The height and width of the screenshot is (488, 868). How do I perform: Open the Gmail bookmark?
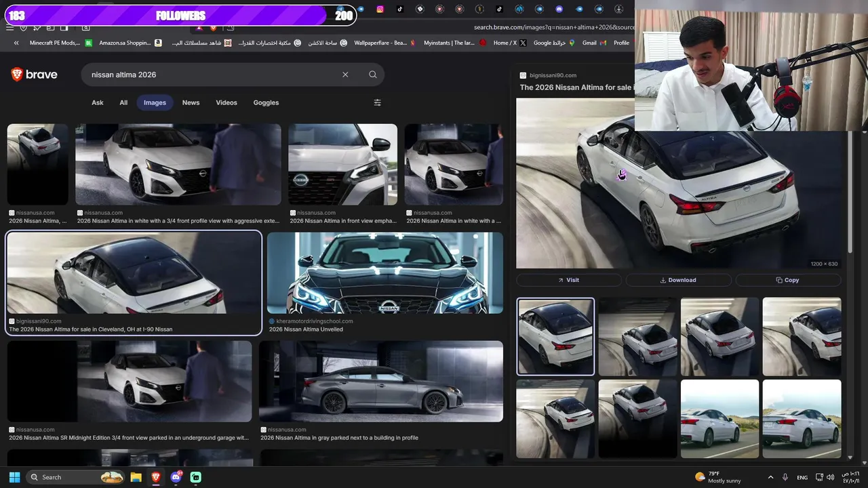click(594, 43)
